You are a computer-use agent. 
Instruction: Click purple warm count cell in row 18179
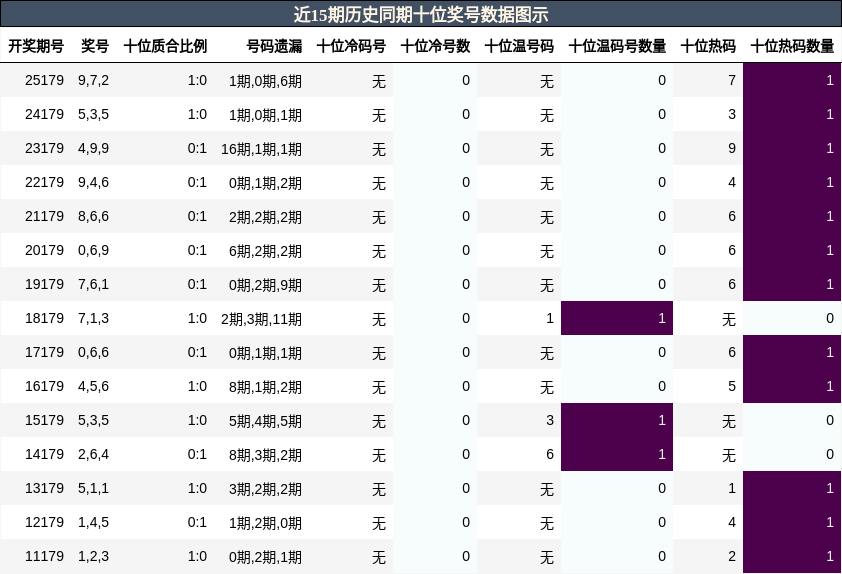(x=617, y=318)
